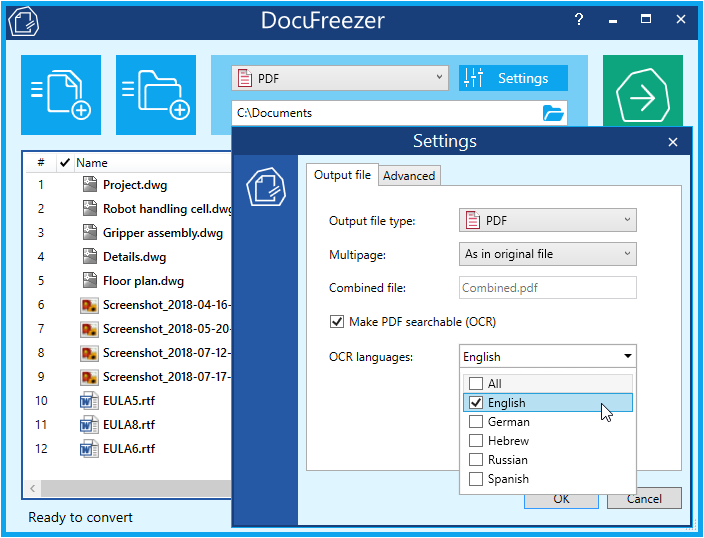Check the Russian language checkbox
Image resolution: width=704 pixels, height=538 pixels.
(x=475, y=460)
